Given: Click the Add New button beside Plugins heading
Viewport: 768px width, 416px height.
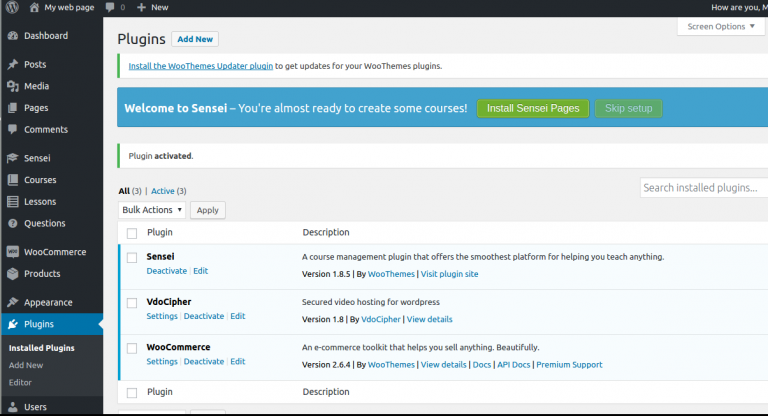Looking at the screenshot, I should [195, 39].
